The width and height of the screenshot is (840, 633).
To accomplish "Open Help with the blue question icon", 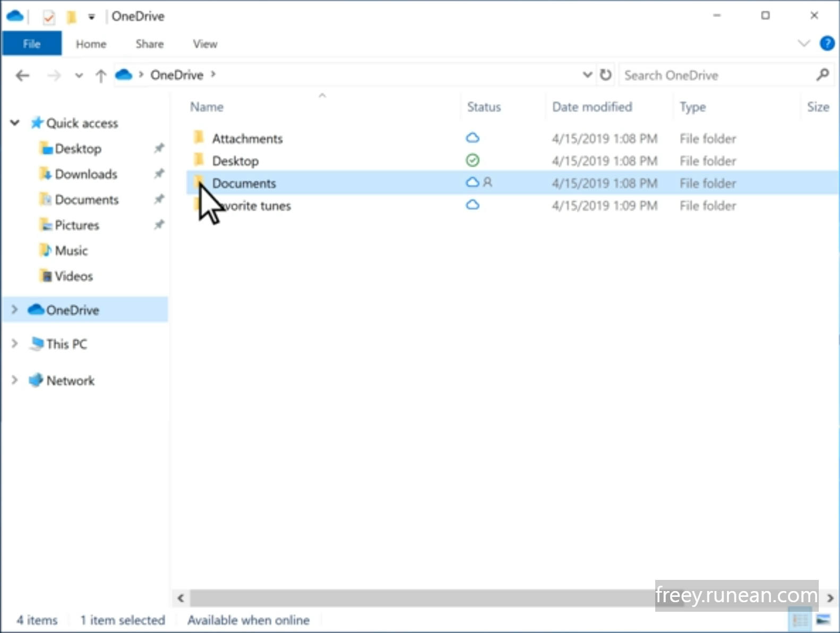I will (x=827, y=44).
